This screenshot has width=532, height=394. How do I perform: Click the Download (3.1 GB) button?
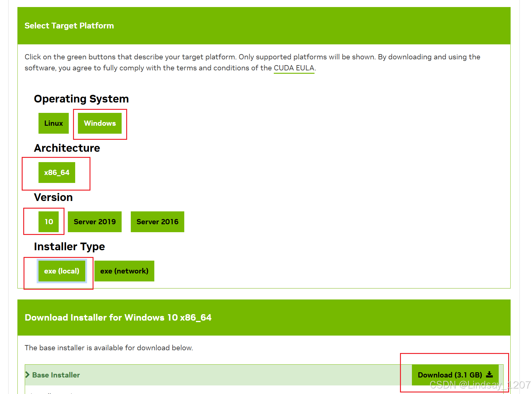tap(455, 375)
